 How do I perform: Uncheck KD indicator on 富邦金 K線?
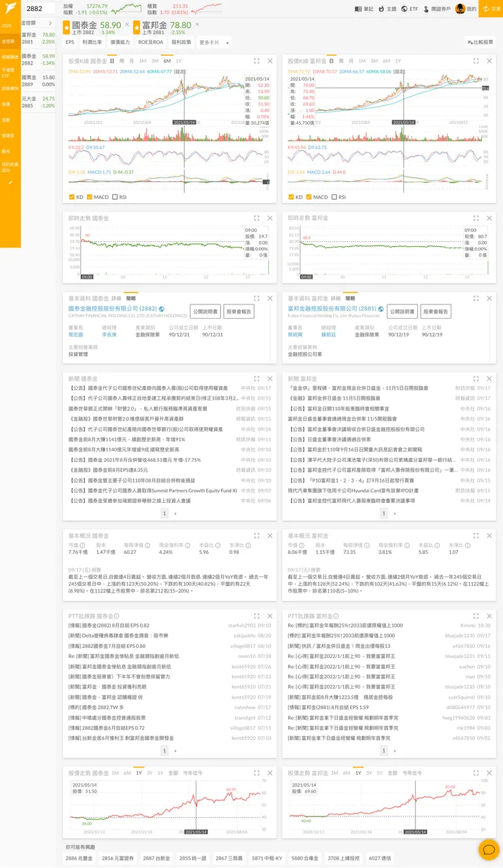tap(292, 197)
